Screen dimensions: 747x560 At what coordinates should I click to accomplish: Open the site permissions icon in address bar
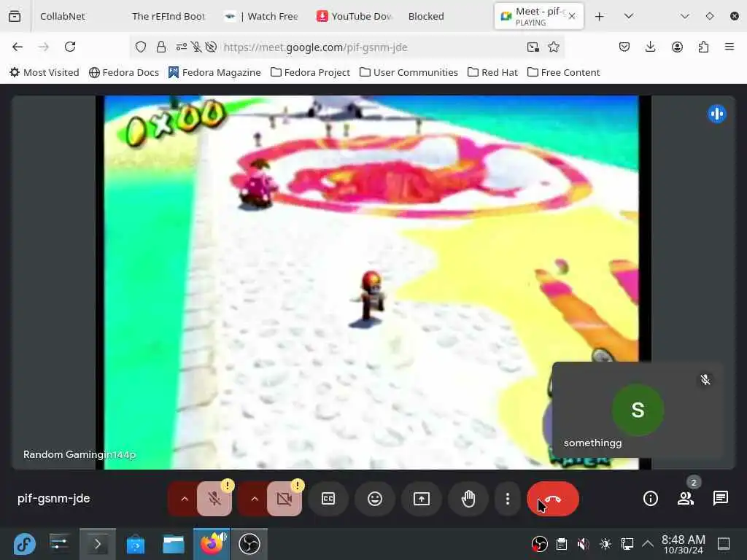click(181, 47)
